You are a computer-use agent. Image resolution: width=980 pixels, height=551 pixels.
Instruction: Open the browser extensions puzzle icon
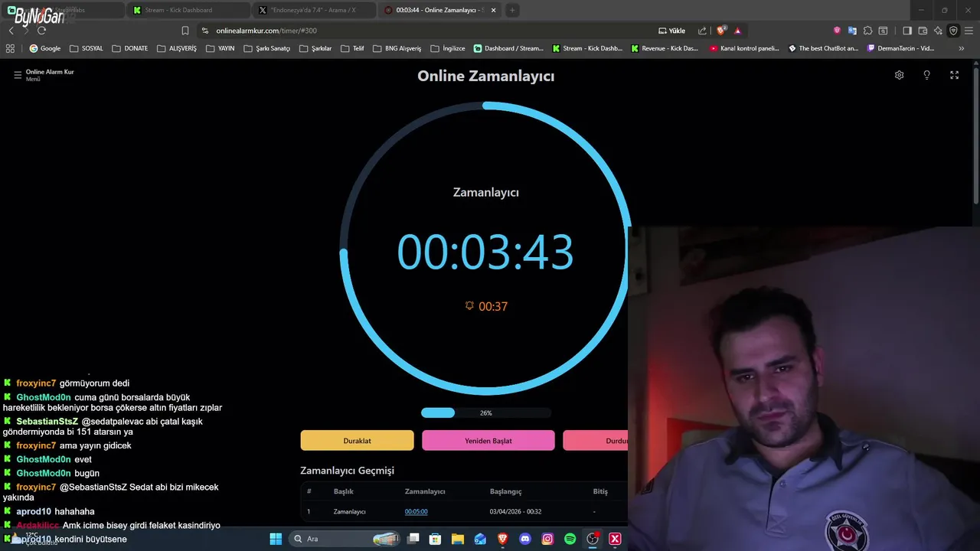pyautogui.click(x=867, y=31)
